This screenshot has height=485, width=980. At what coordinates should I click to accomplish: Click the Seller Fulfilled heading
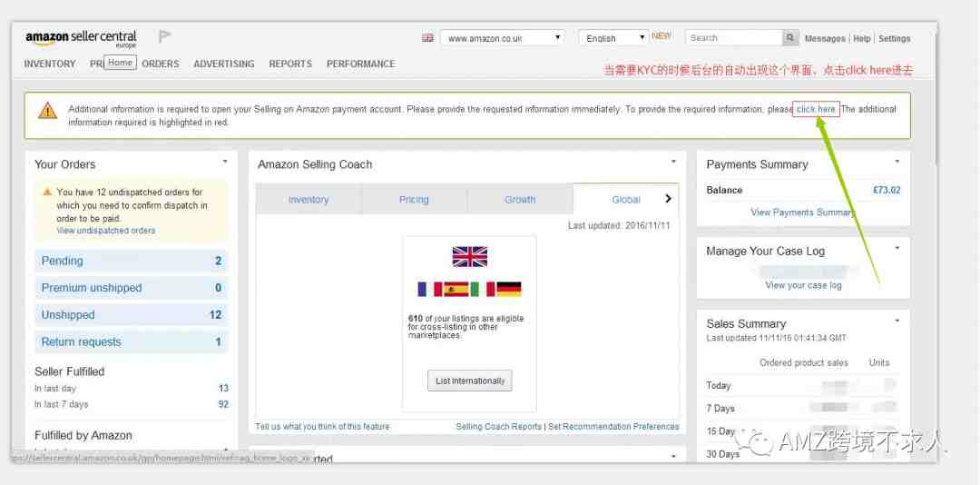click(69, 371)
